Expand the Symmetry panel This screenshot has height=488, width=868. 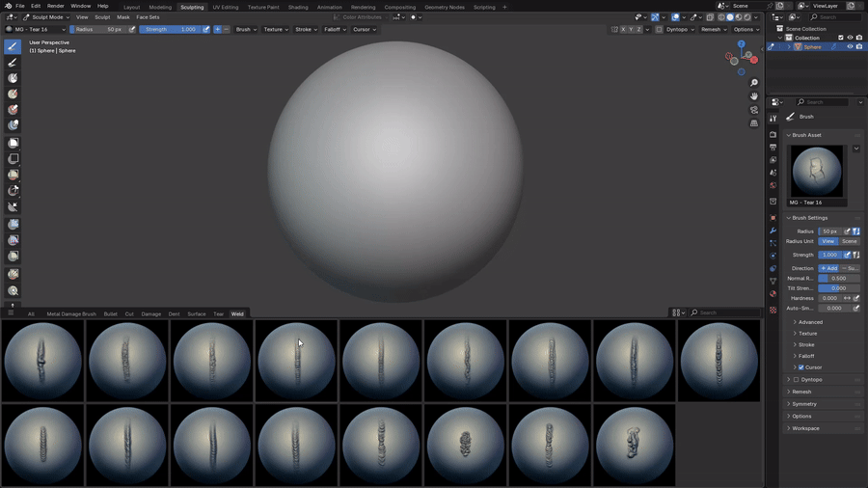coord(803,404)
